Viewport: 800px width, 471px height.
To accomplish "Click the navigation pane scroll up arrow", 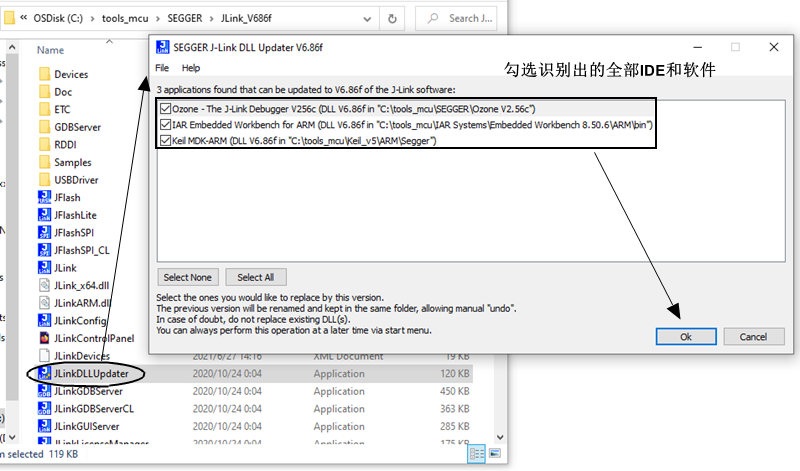I will [x=12, y=47].
